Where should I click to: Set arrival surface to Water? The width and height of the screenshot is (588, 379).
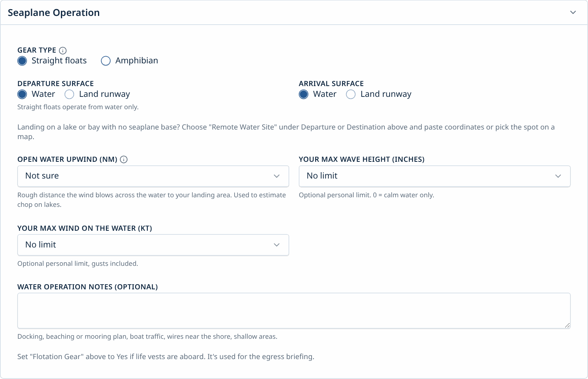[x=304, y=94]
